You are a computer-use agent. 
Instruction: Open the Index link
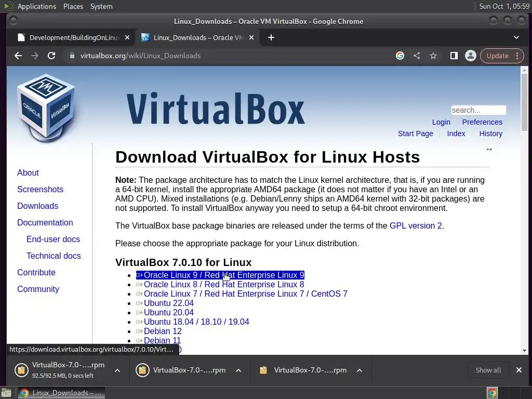[456, 134]
